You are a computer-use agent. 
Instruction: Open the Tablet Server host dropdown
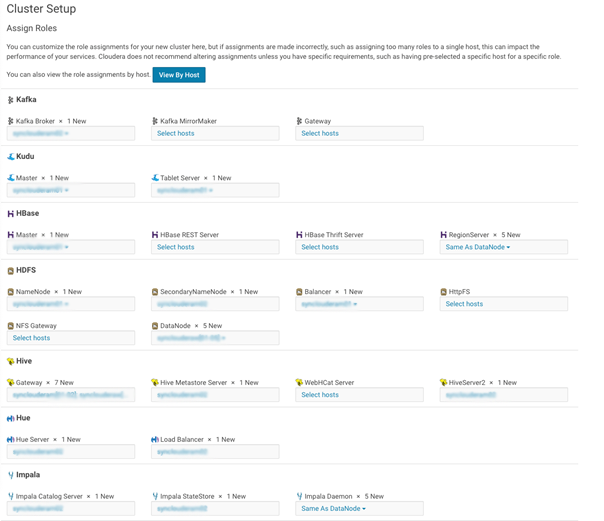[185, 190]
